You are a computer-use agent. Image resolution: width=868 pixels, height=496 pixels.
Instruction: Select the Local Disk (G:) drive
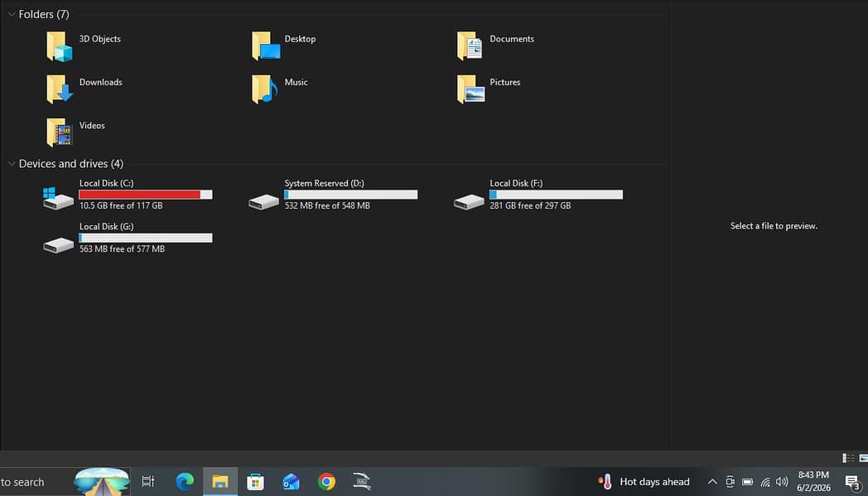pyautogui.click(x=128, y=238)
